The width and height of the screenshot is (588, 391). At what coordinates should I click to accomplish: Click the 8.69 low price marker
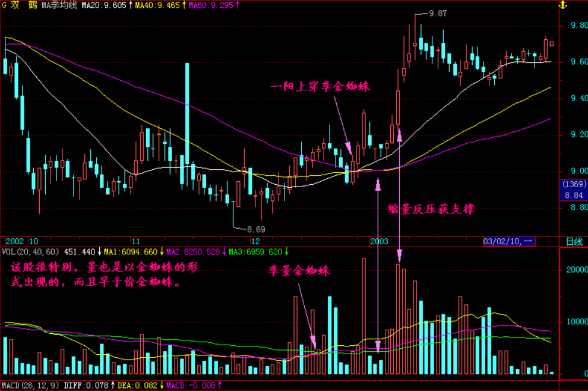(255, 229)
